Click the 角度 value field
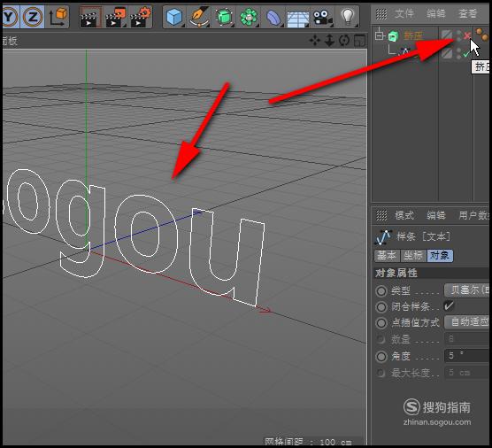 [467, 356]
